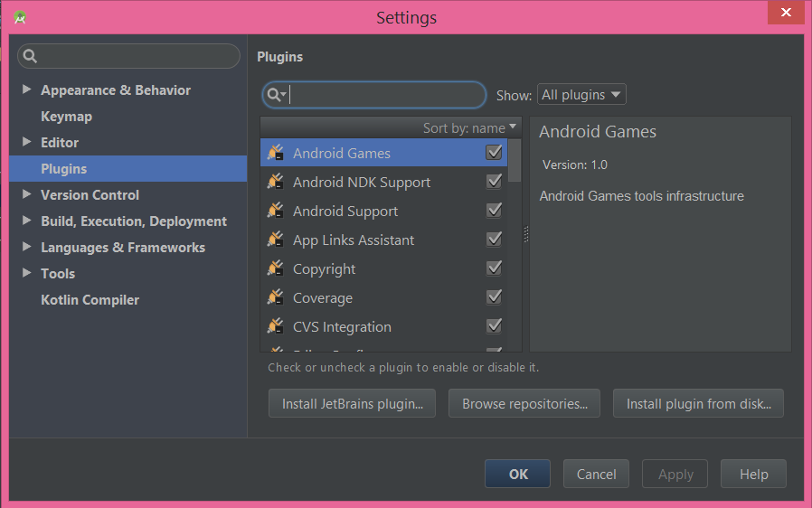Click the Apply button
This screenshot has width=812, height=508.
pos(675,474)
